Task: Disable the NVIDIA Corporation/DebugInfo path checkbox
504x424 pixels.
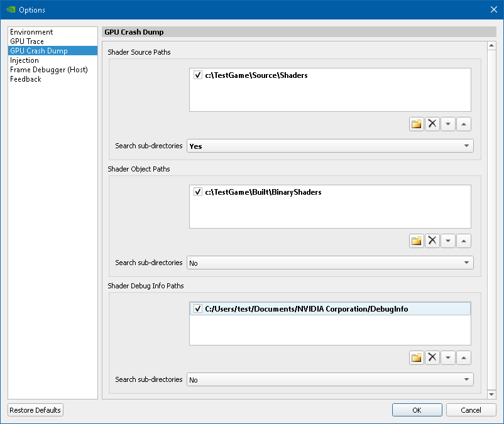Action: [198, 309]
